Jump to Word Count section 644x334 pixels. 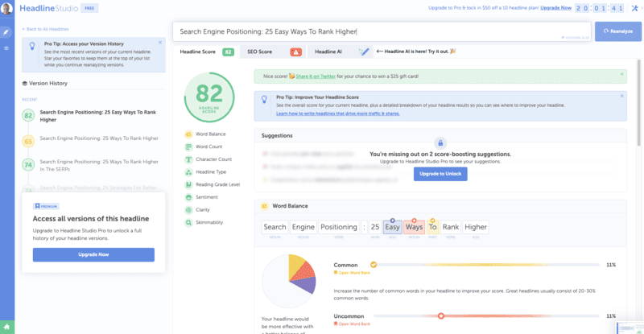point(208,146)
